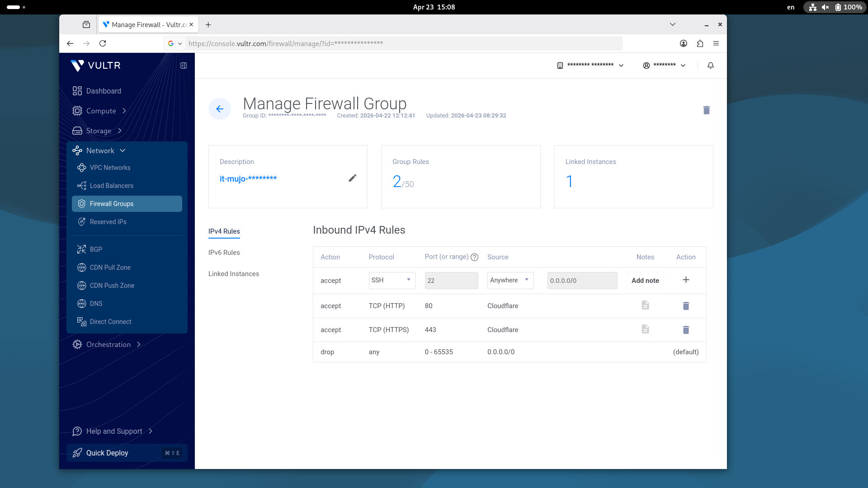Expand the Storage menu
The height and width of the screenshot is (488, 868).
point(97,131)
